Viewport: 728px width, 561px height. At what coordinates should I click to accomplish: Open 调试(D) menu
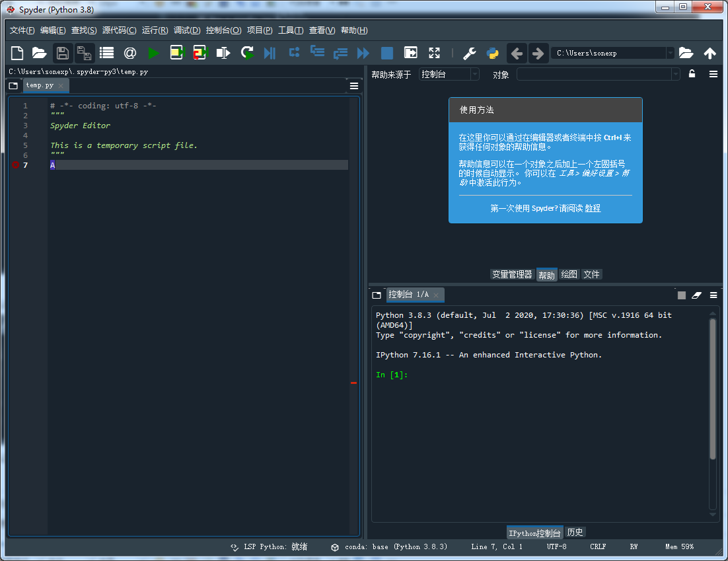tap(187, 30)
